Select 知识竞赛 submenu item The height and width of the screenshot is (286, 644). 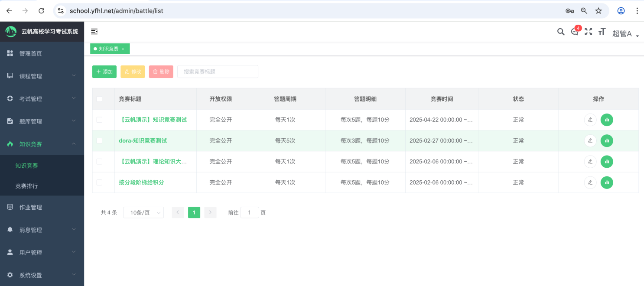(42, 166)
